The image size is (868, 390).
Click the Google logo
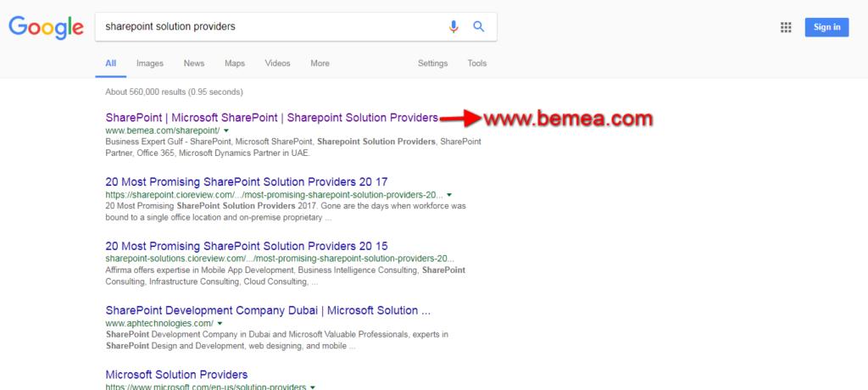46,27
